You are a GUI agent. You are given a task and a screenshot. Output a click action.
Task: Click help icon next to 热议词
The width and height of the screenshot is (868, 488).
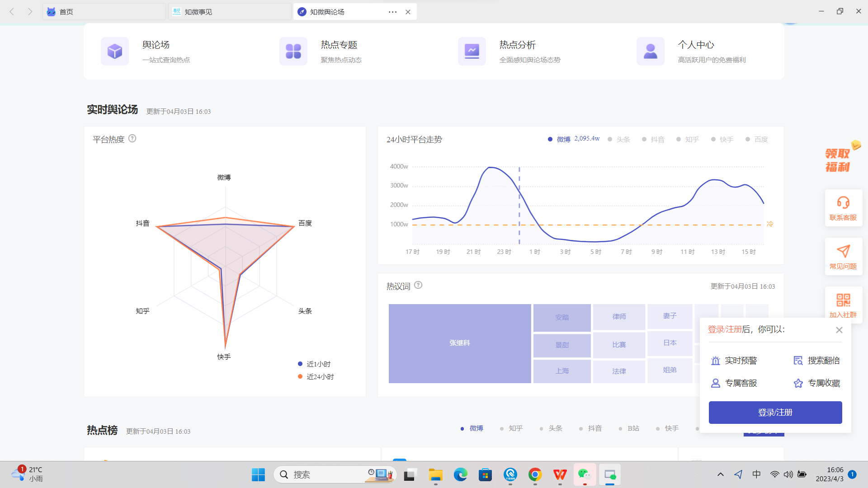418,285
